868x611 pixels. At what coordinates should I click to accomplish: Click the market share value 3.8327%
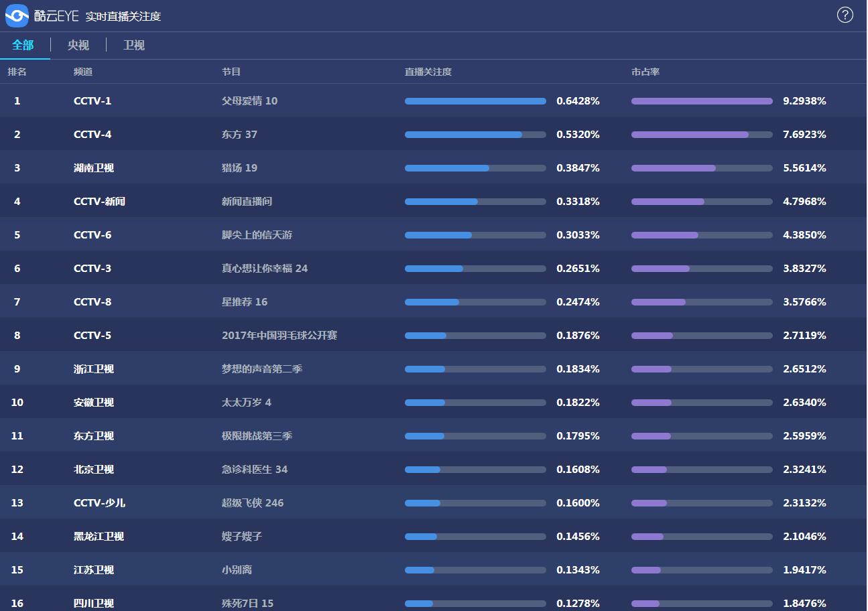[804, 269]
